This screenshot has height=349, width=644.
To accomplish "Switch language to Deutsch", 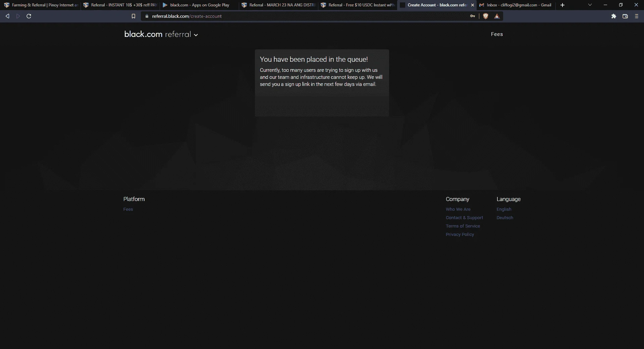I will pyautogui.click(x=505, y=218).
